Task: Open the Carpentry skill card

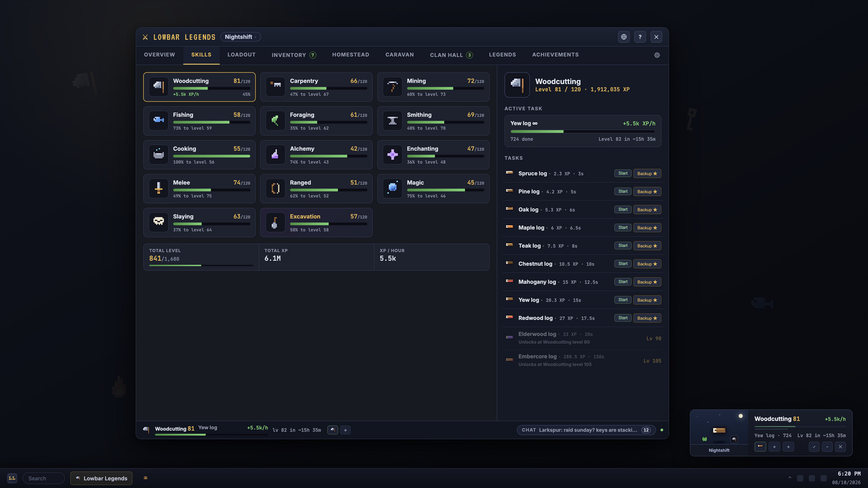Action: click(x=316, y=87)
